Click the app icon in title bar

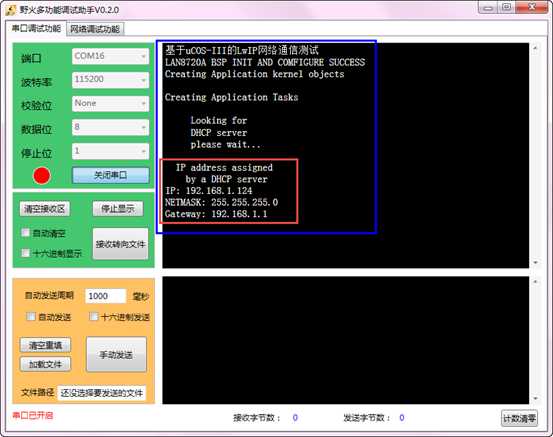(11, 10)
